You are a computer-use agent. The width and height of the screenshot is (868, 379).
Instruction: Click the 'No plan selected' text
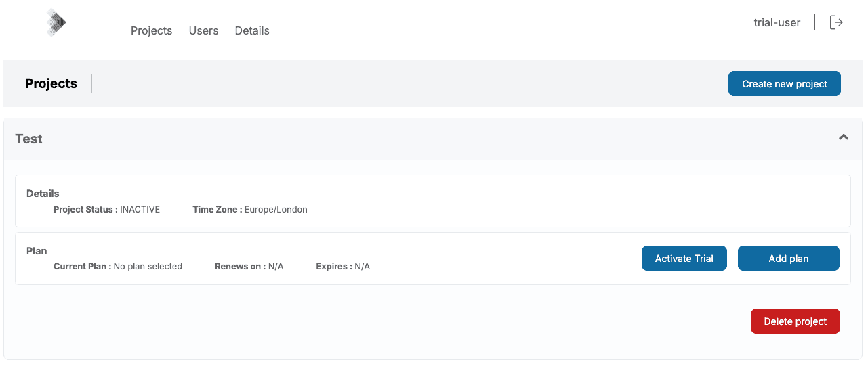(148, 267)
